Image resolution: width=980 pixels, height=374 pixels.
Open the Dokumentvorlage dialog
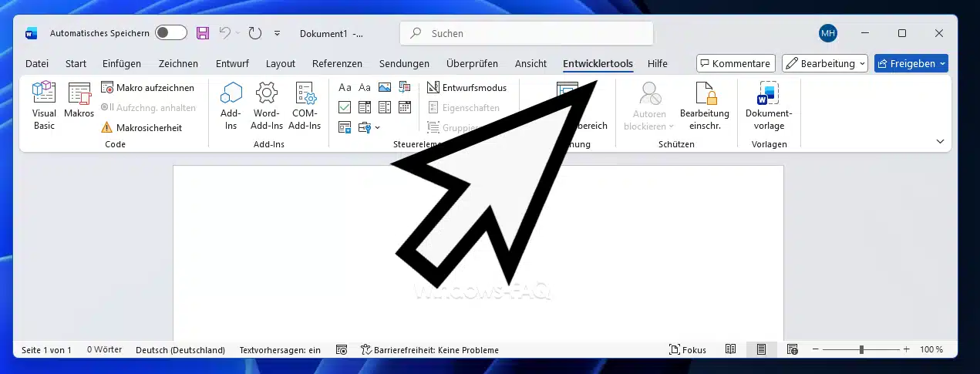[768, 106]
